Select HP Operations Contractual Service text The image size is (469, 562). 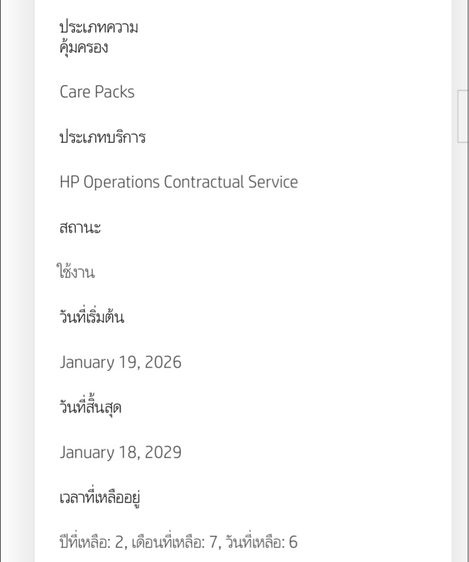179,182
